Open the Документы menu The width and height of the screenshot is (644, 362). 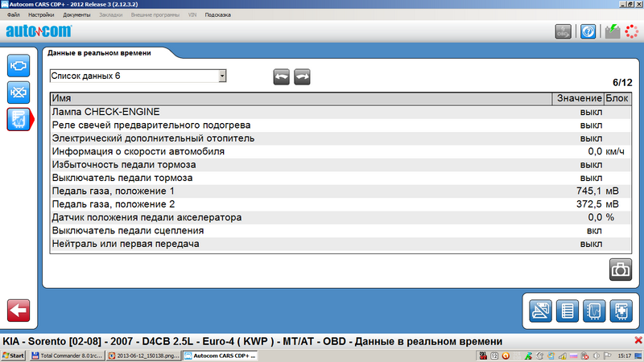pyautogui.click(x=76, y=14)
